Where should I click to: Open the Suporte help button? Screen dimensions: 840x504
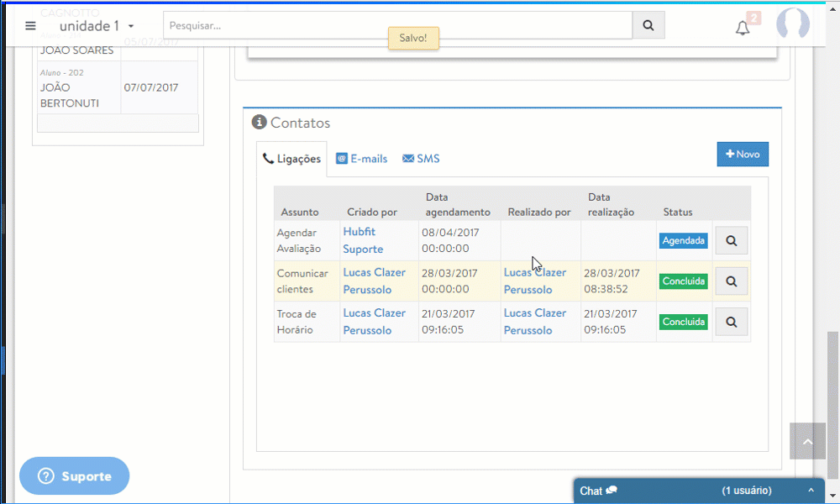75,476
